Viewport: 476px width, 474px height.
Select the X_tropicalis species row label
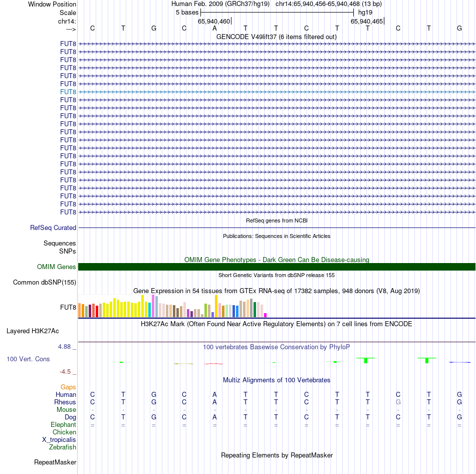point(59,440)
